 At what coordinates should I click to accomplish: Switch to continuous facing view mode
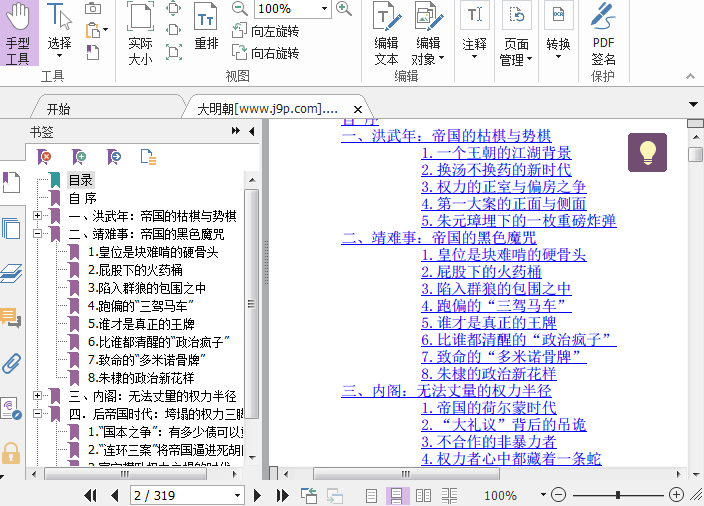(x=449, y=496)
